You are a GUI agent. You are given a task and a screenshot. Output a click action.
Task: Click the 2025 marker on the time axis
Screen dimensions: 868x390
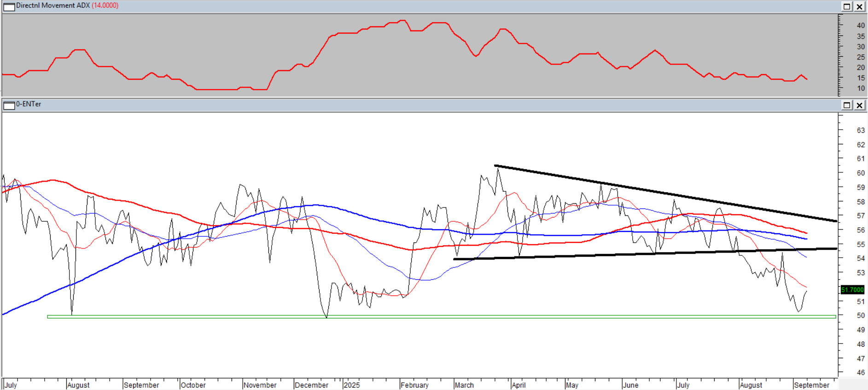pyautogui.click(x=352, y=385)
